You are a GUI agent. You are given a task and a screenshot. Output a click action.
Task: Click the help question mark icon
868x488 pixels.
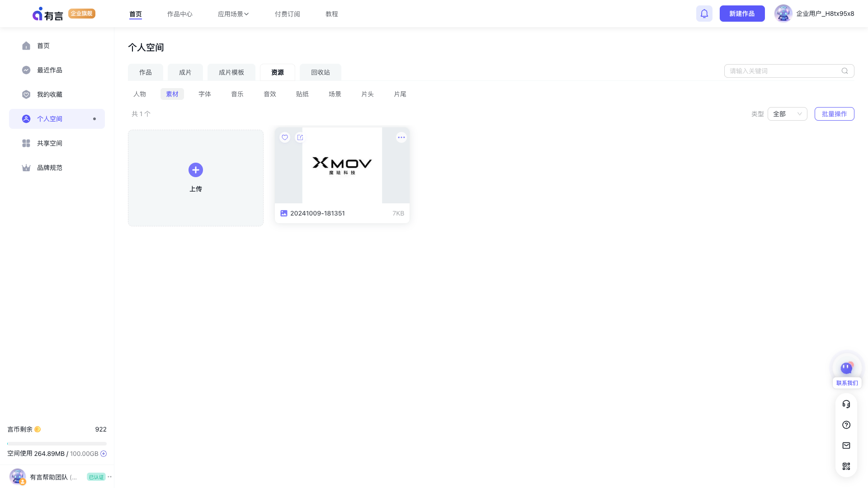846,425
